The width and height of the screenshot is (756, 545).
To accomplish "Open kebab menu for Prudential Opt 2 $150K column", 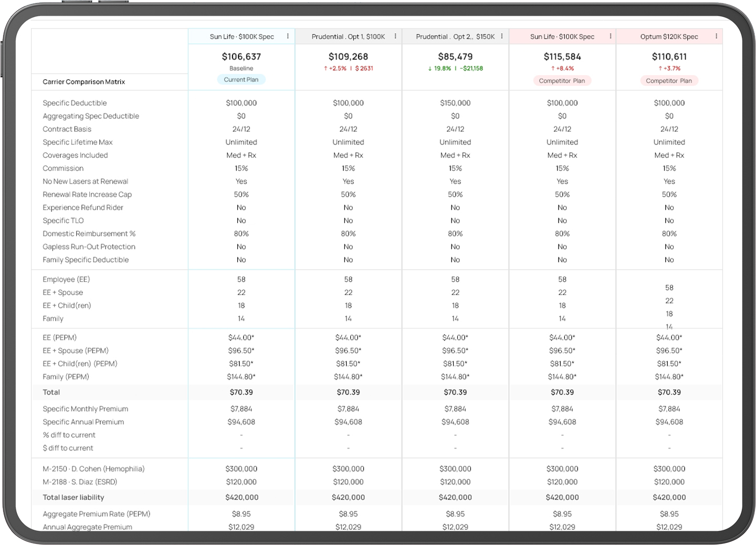I will pos(502,36).
